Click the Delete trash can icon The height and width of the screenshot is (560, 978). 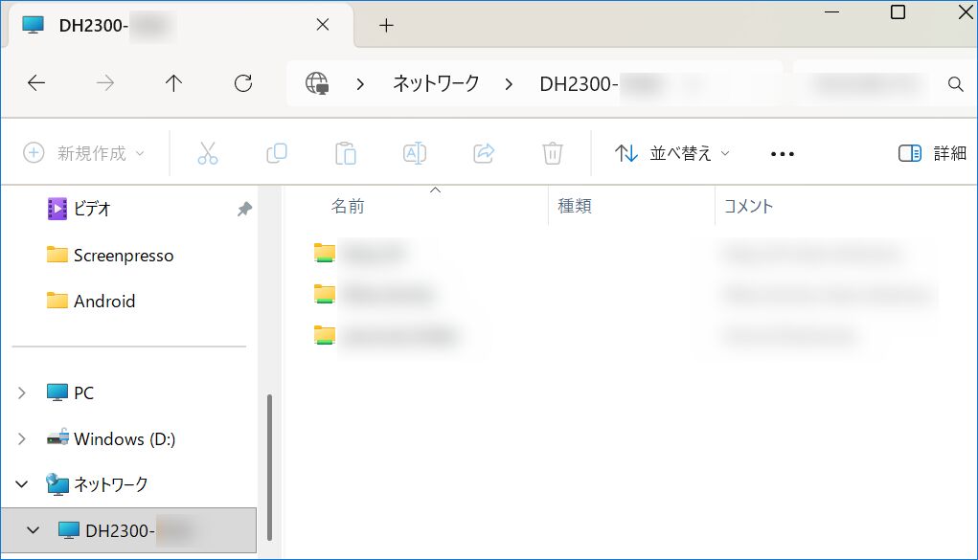coord(552,153)
